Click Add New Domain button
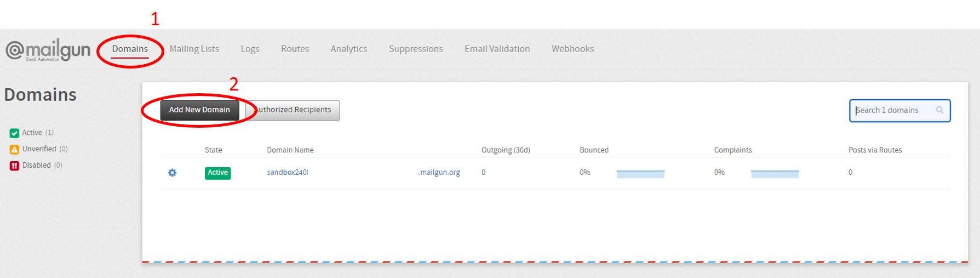Viewport: 980px width, 278px height. [x=199, y=110]
